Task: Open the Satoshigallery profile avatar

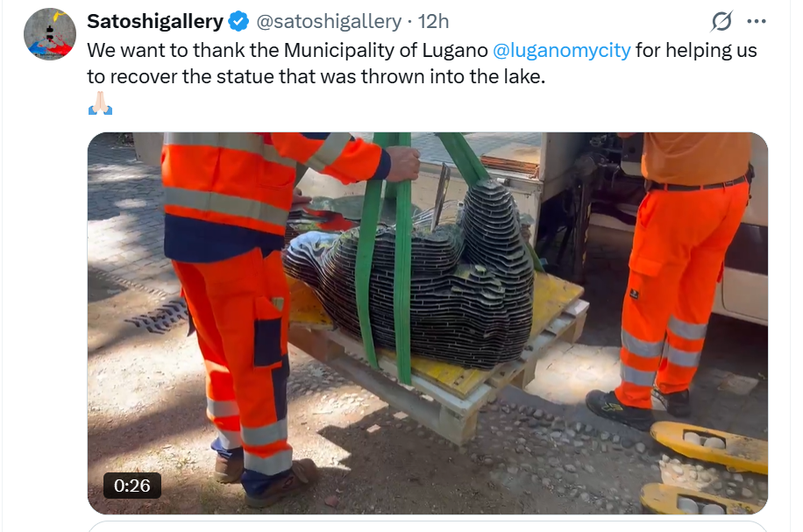Action: (50, 34)
